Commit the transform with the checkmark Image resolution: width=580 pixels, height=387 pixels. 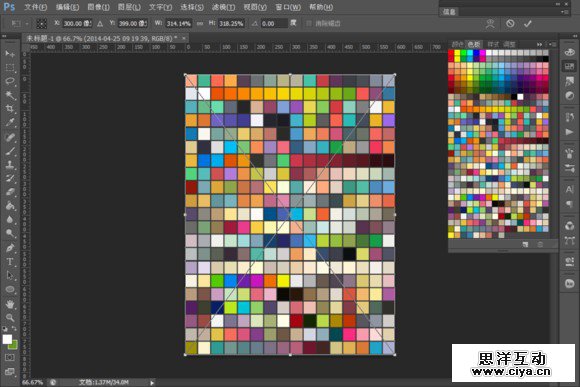pos(528,24)
